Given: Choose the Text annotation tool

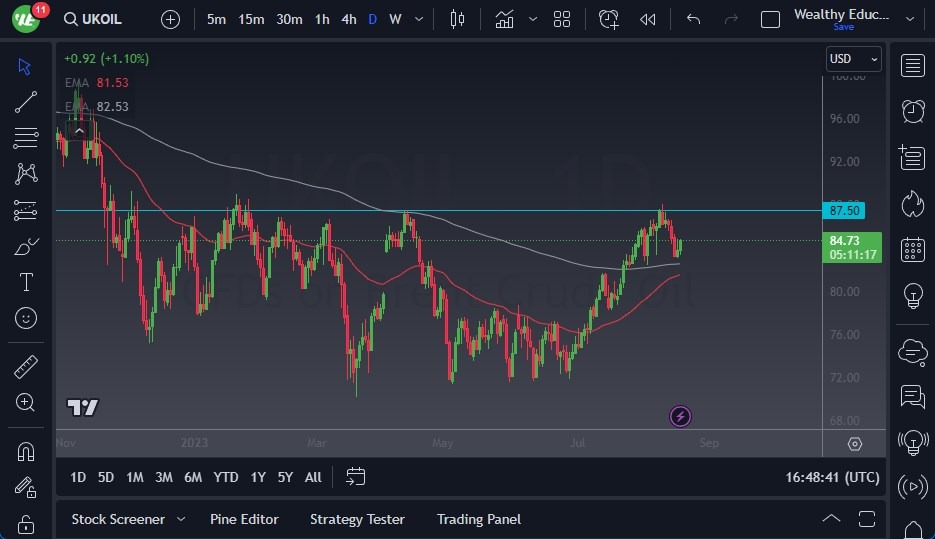Looking at the screenshot, I should 26,282.
